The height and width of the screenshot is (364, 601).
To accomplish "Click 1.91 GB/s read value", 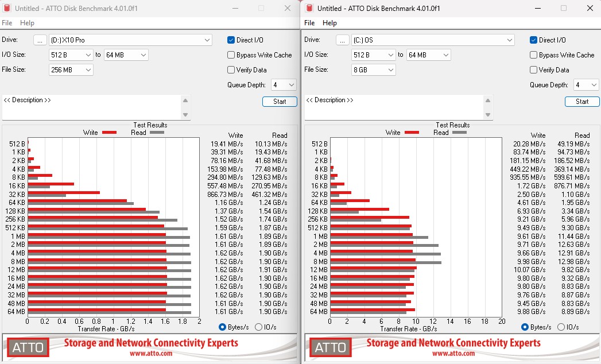I will click(273, 270).
